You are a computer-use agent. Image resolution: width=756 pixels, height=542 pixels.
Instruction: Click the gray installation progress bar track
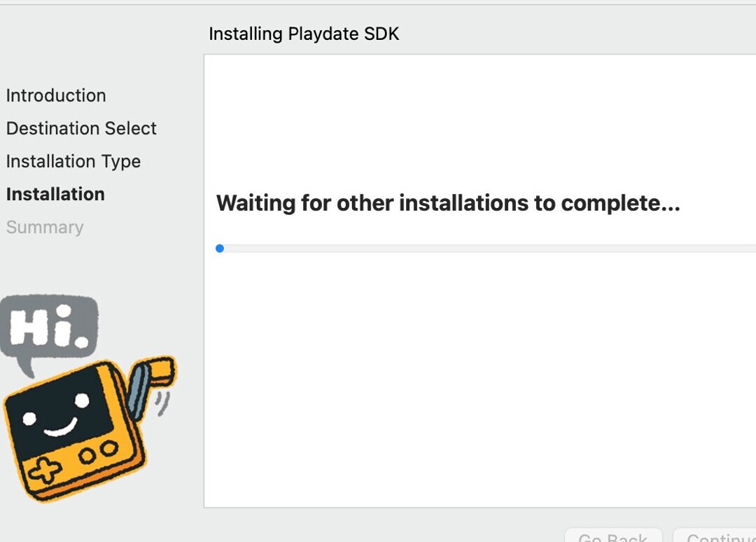click(x=486, y=249)
